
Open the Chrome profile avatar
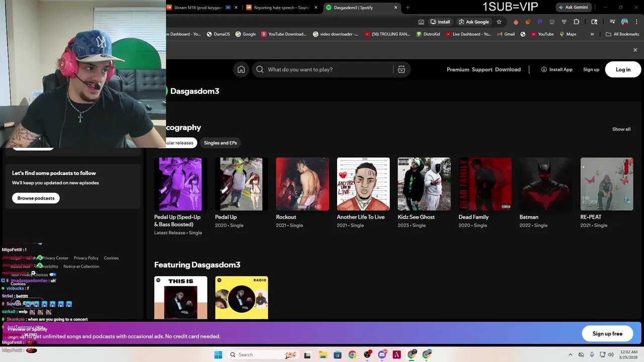pyautogui.click(x=624, y=22)
